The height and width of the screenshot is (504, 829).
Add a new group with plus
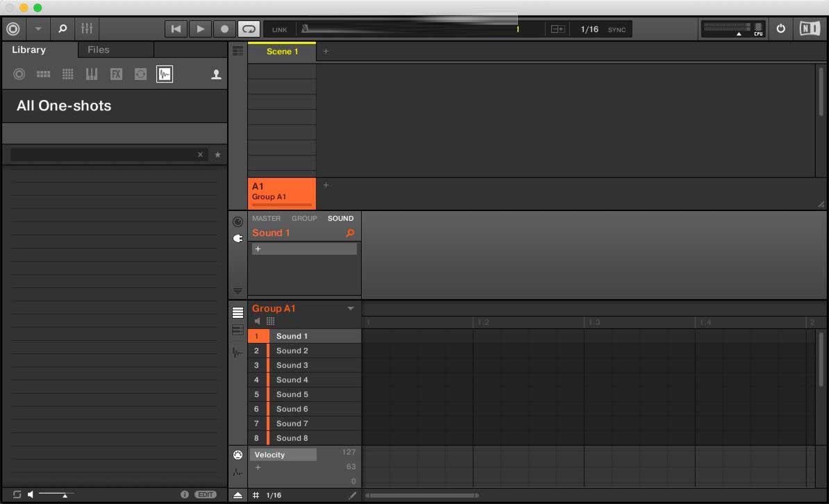point(326,185)
